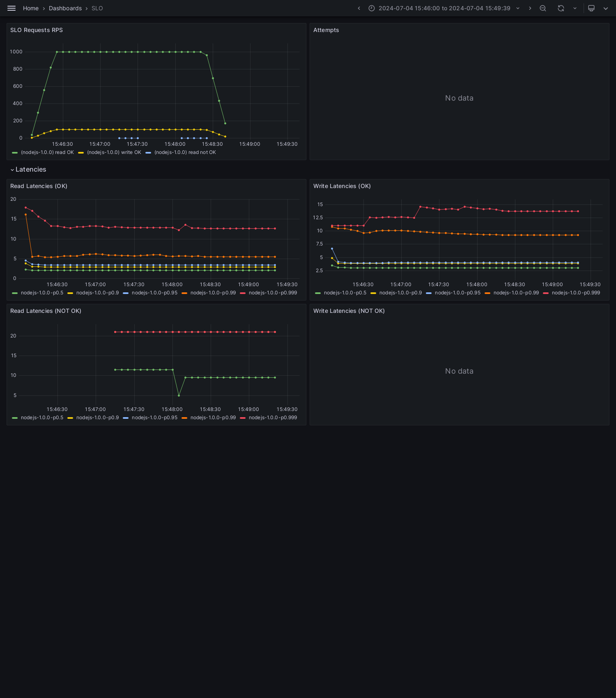Click yellow swatch for 'write OK' legend
This screenshot has width=616, height=698.
(81, 153)
